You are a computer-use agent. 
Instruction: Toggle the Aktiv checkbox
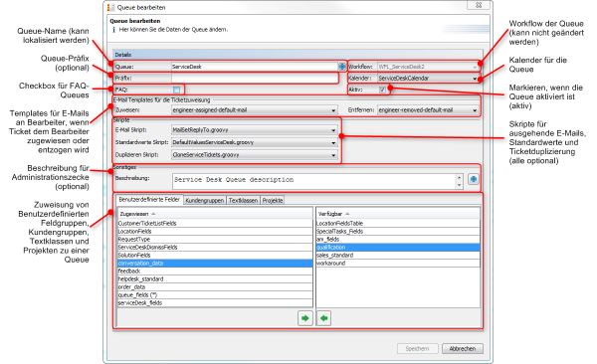click(x=382, y=90)
